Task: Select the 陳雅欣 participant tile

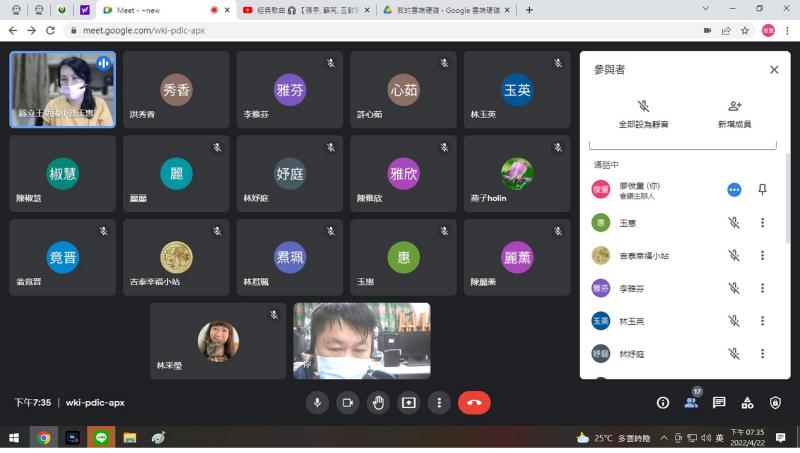Action: 403,173
